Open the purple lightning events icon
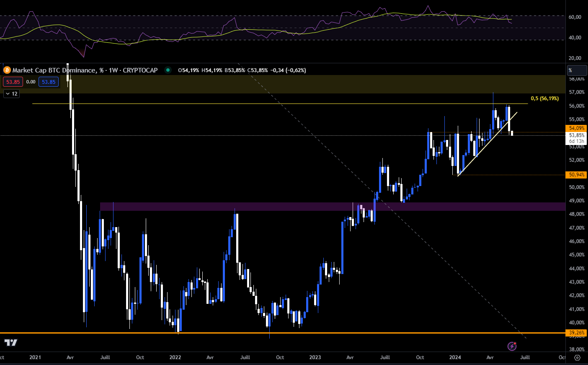The height and width of the screenshot is (365, 588). pos(512,346)
